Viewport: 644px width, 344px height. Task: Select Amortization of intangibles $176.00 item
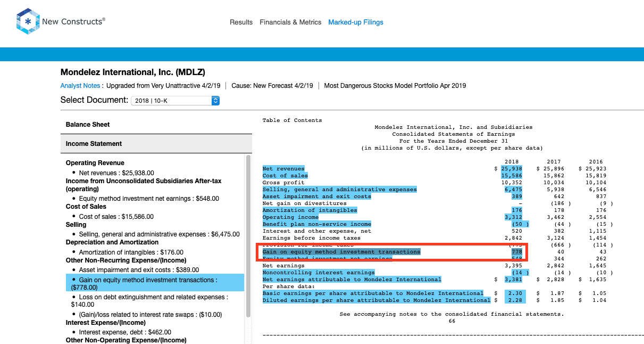tap(131, 252)
